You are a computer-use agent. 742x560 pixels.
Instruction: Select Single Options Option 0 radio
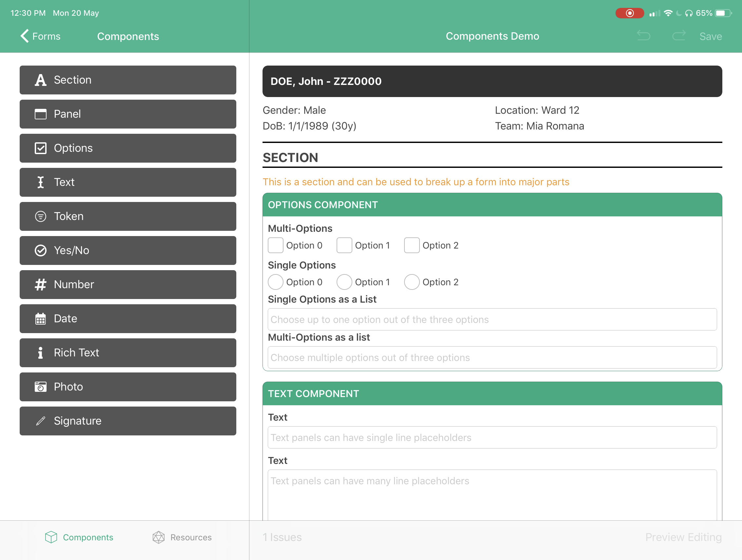pos(275,282)
